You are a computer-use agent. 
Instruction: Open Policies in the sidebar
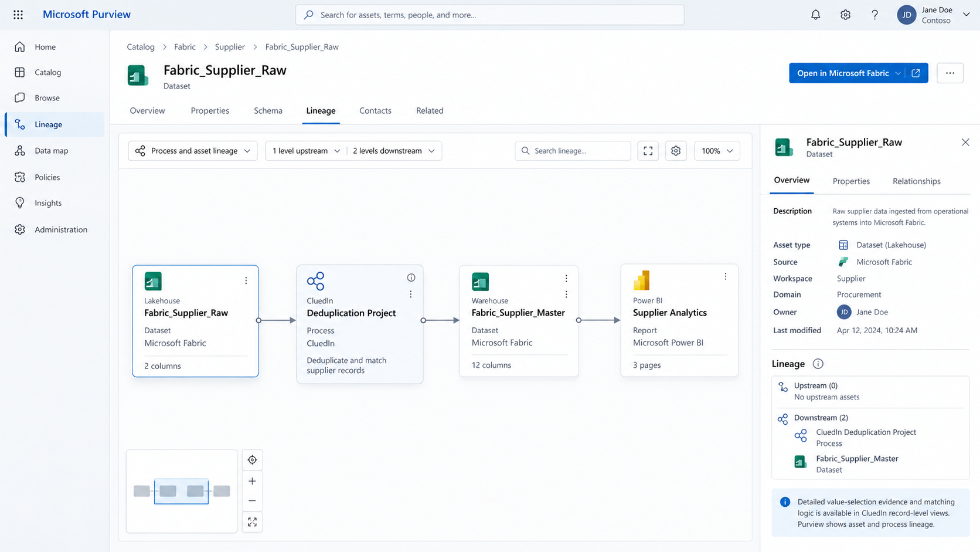tap(55, 177)
